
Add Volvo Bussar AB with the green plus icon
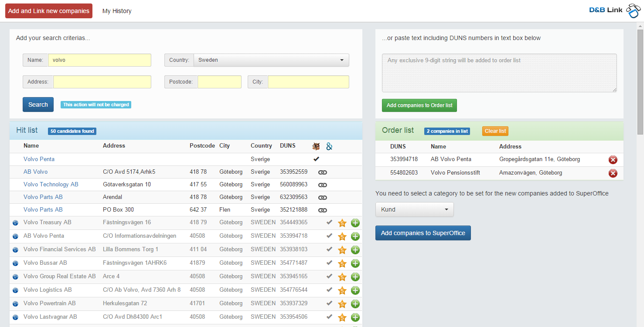click(355, 263)
